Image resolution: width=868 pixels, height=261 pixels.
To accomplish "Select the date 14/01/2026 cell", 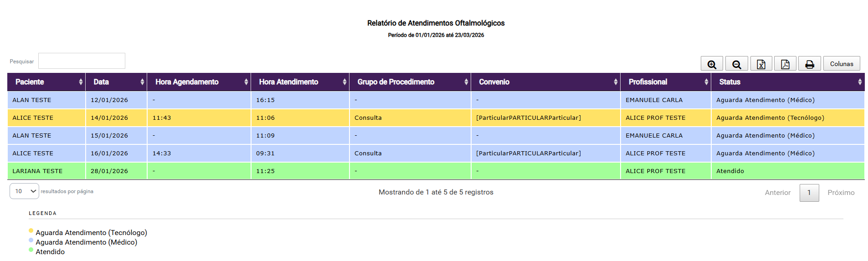I will [x=116, y=118].
